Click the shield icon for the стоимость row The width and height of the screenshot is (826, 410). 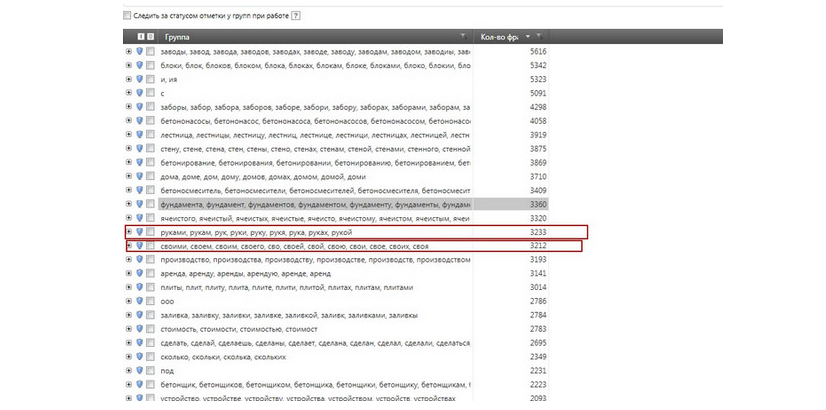tap(139, 328)
